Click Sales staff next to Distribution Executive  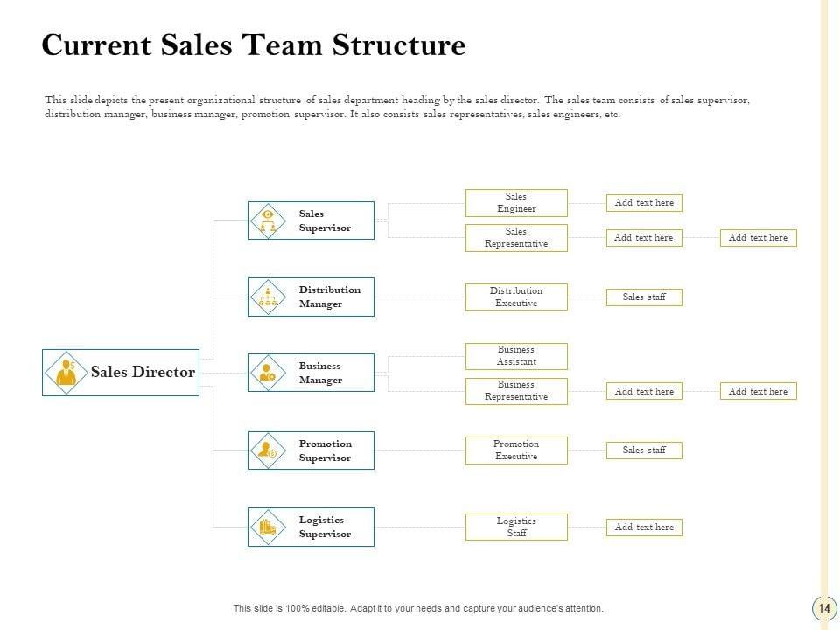644,297
